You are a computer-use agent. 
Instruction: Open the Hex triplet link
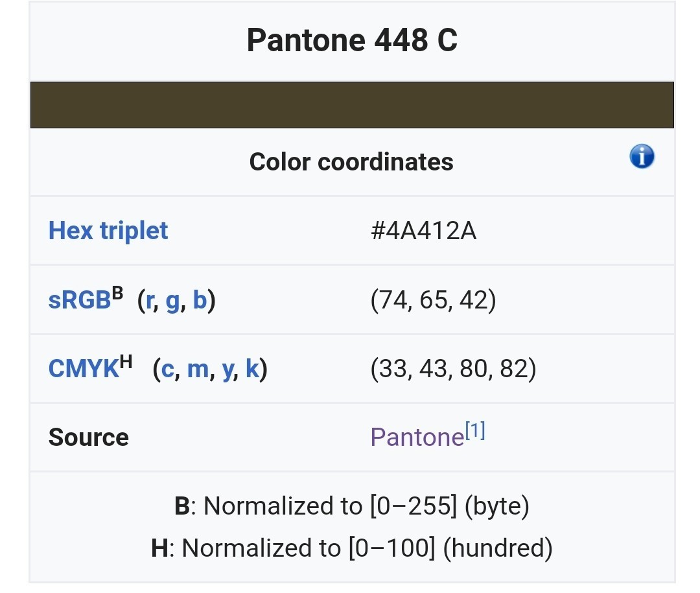[x=108, y=231]
